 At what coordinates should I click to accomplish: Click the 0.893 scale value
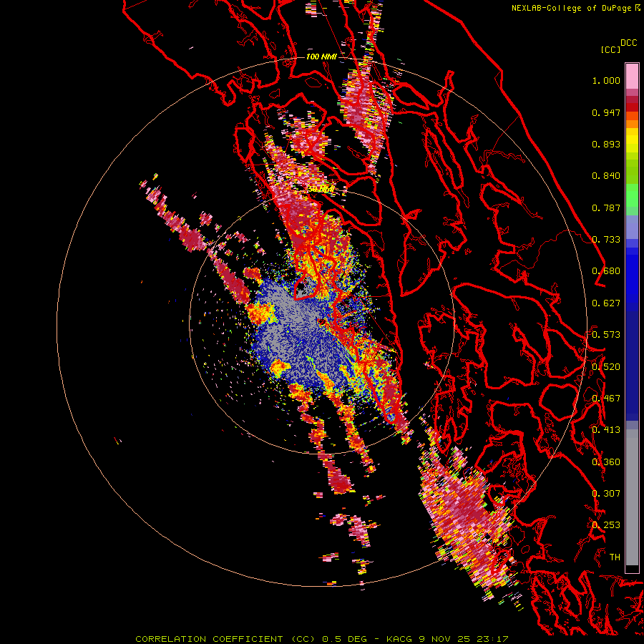tap(606, 144)
